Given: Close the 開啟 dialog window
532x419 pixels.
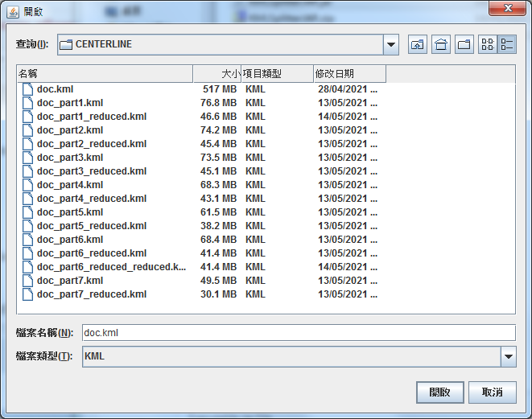Looking at the screenshot, I should tap(508, 8).
